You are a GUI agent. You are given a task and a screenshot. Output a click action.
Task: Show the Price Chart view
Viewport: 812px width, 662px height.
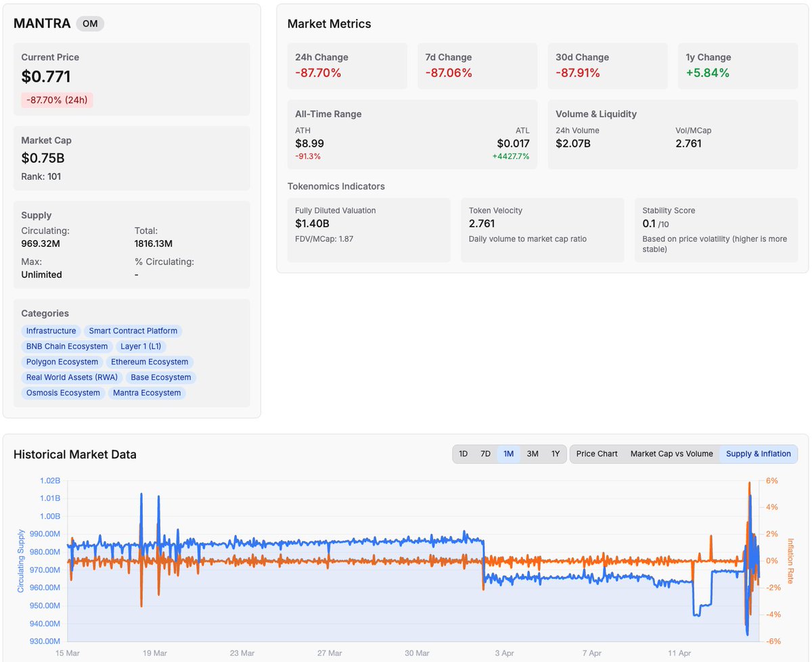coord(597,454)
